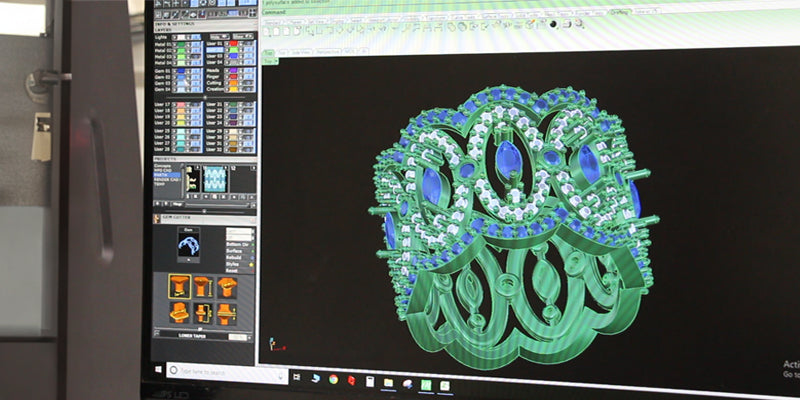Click the Type here to search box
The height and width of the screenshot is (400, 800).
pyautogui.click(x=227, y=371)
